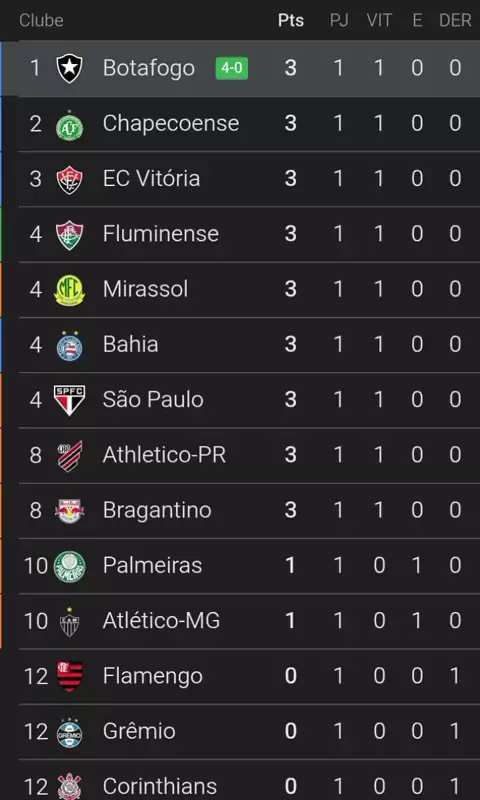The height and width of the screenshot is (800, 480).
Task: Open the Atlético-MG team name
Action: (x=161, y=621)
